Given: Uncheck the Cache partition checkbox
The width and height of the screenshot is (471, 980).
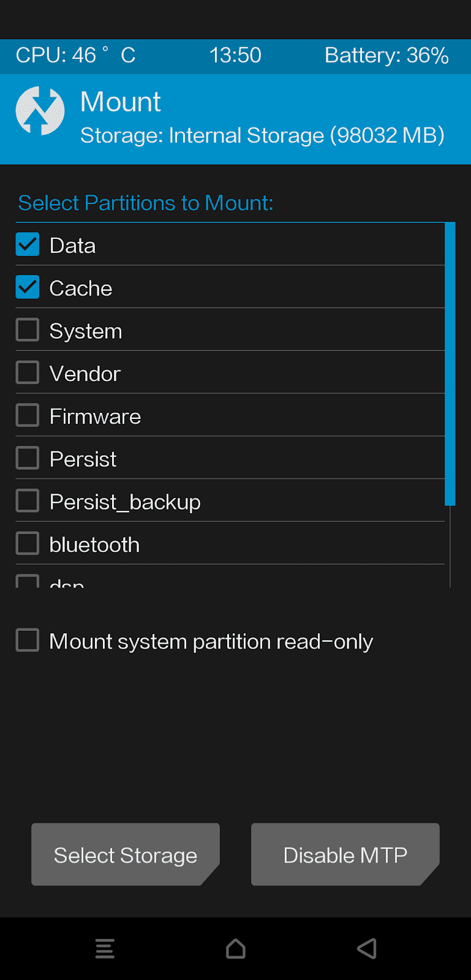Looking at the screenshot, I should (28, 287).
